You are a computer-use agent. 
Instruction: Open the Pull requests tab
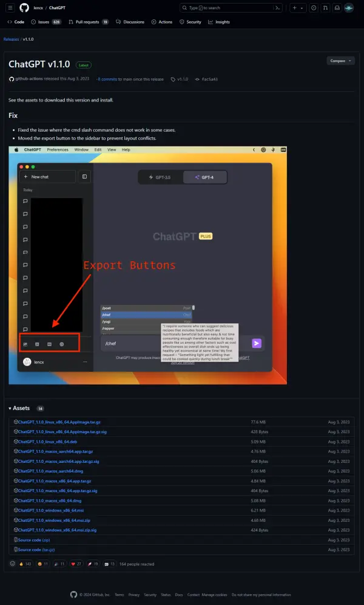point(88,22)
